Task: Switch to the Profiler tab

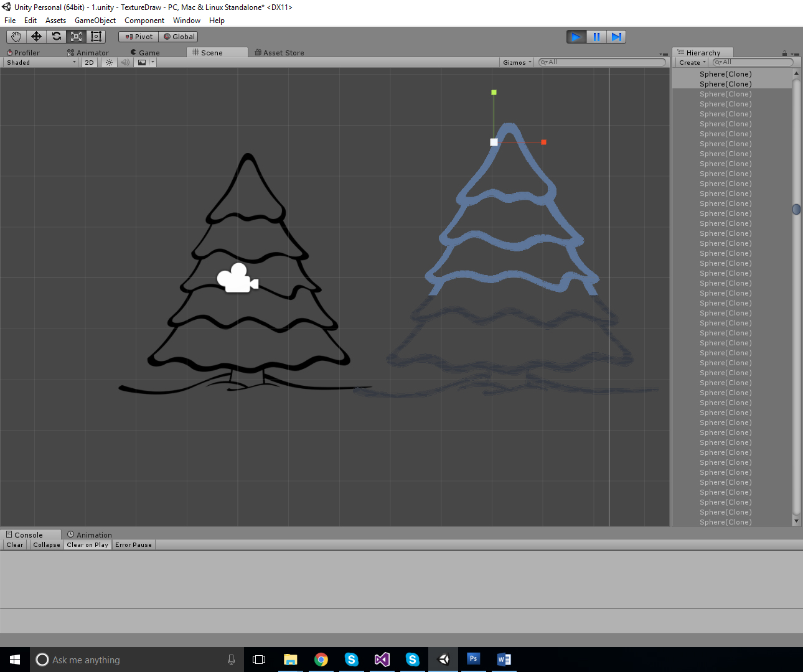Action: tap(23, 53)
